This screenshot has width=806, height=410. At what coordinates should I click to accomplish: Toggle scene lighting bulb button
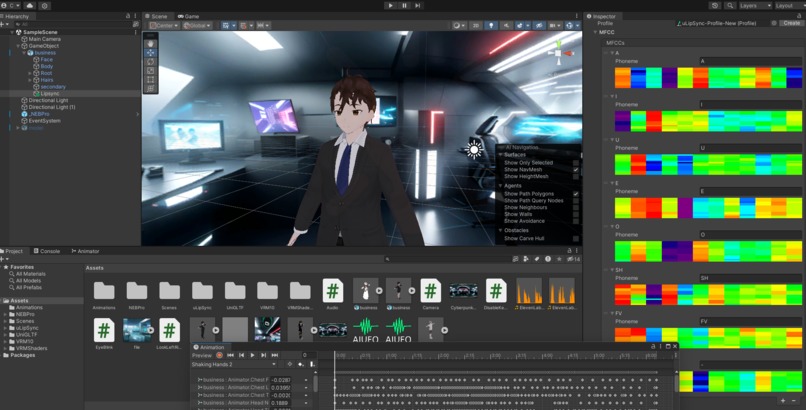[491, 25]
